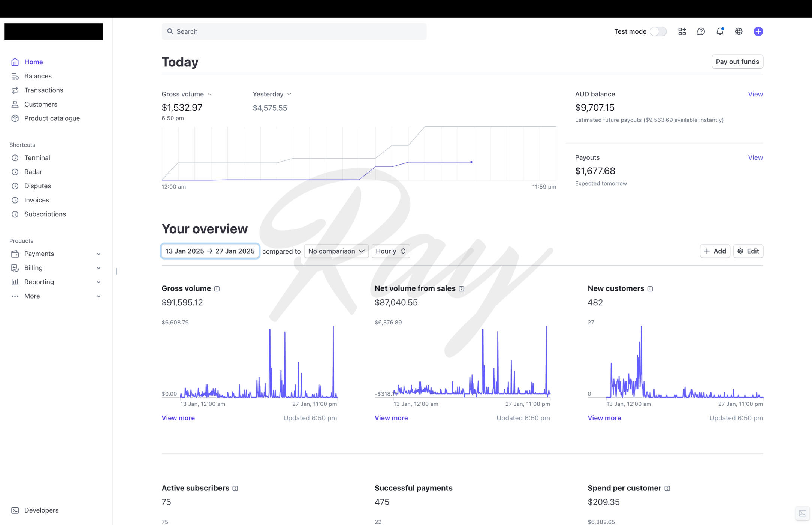The image size is (812, 525).
Task: Click the Active subscribers info icon
Action: (235, 488)
